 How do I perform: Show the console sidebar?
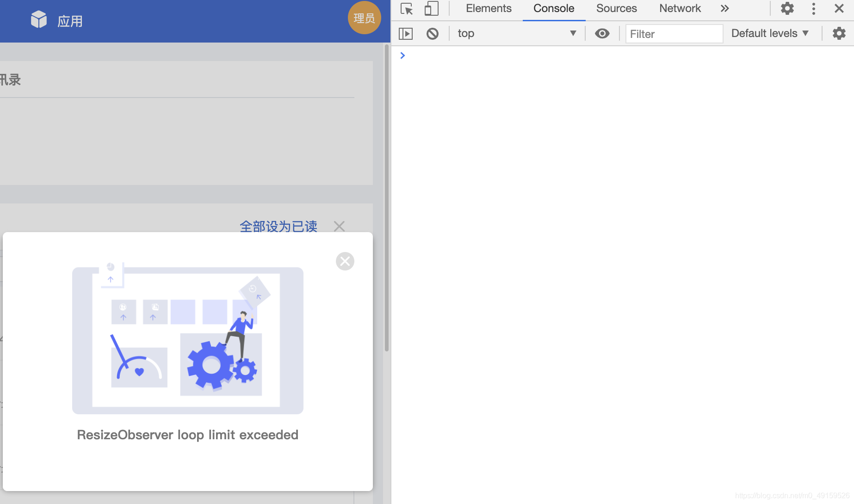406,33
